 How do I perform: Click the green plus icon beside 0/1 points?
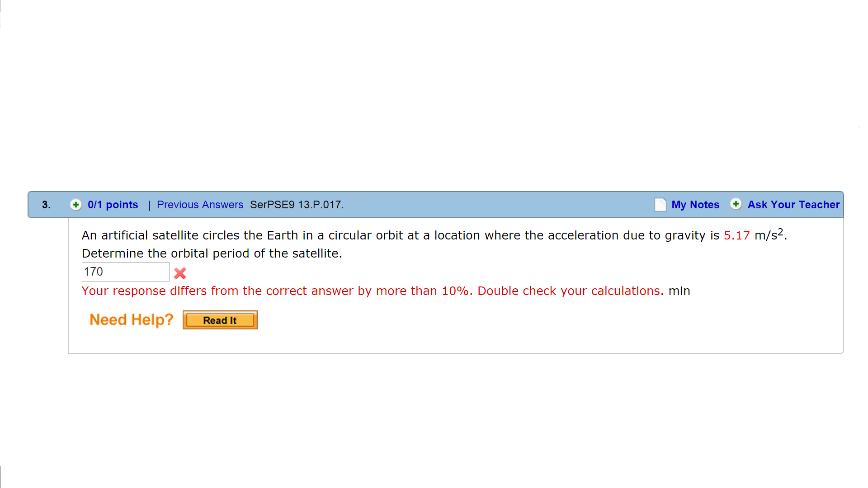tap(75, 205)
